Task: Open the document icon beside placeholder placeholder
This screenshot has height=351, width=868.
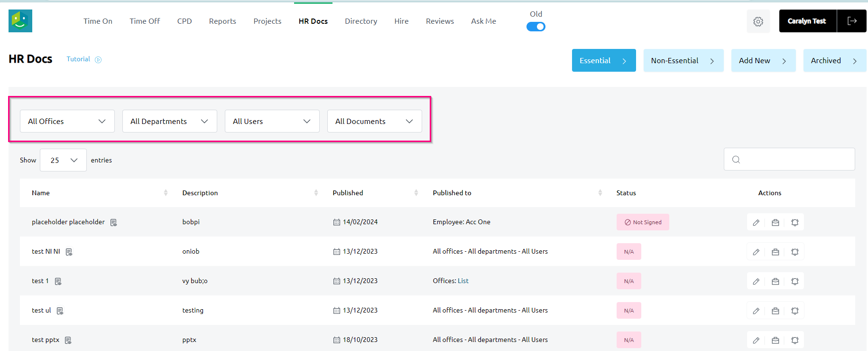Action: [113, 222]
